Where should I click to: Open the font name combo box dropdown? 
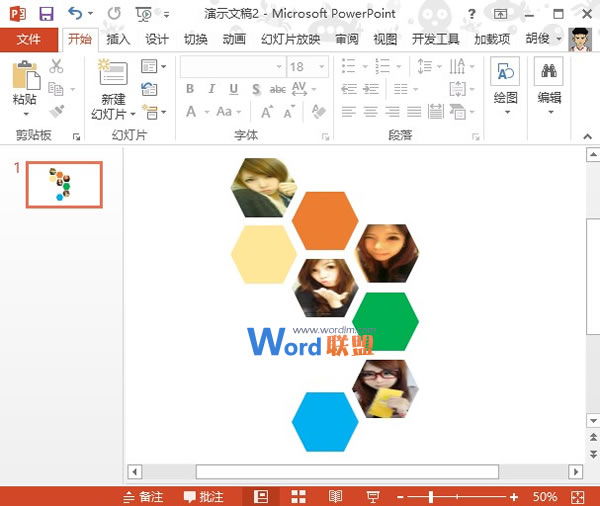click(x=279, y=67)
